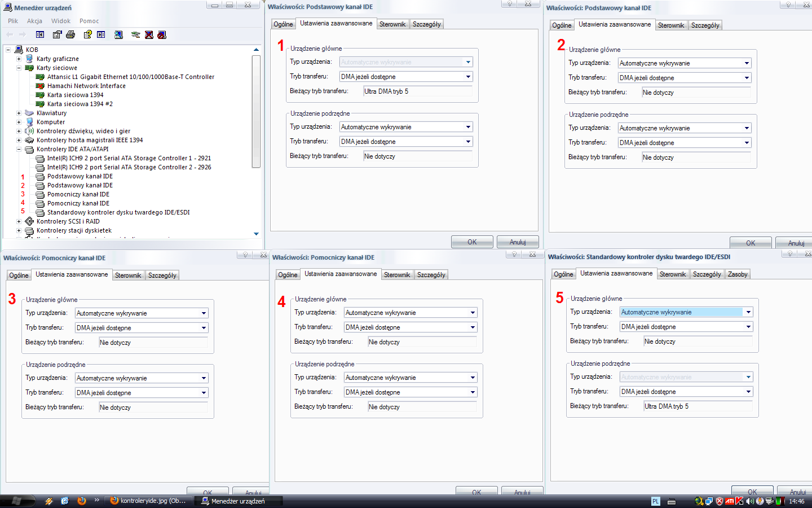Screen dimensions: 812x508
Task: Click the device tree scrollbar down arrow
Action: [256, 234]
